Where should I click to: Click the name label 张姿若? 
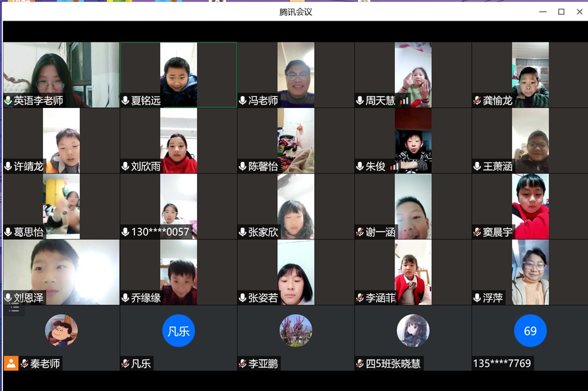[263, 297]
